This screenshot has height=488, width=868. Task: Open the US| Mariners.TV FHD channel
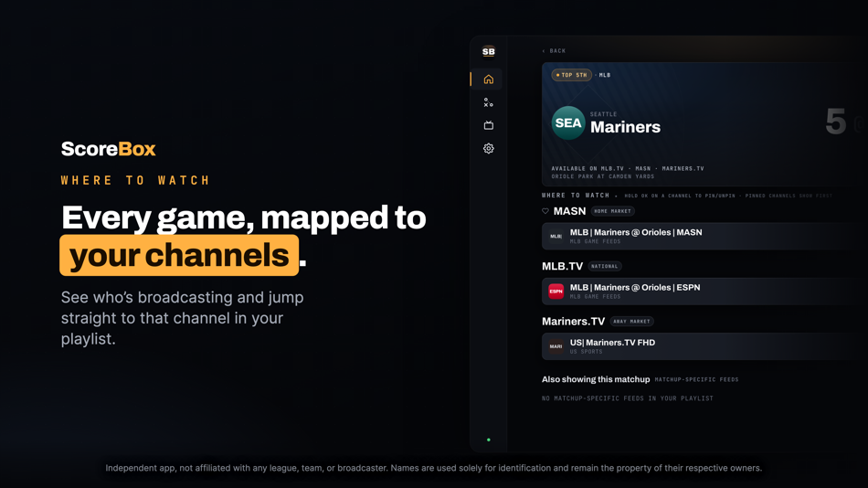pyautogui.click(x=704, y=346)
